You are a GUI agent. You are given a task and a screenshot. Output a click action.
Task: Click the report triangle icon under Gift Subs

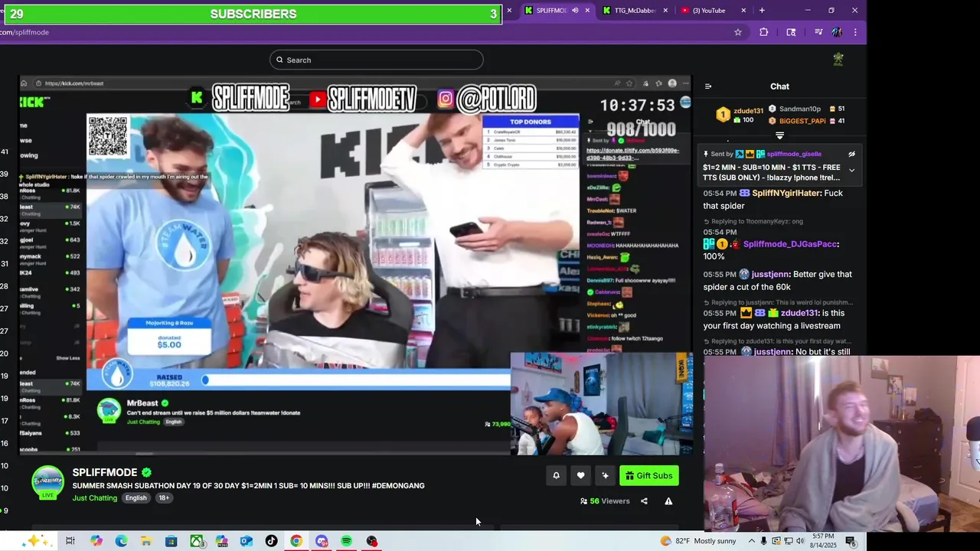pyautogui.click(x=668, y=501)
